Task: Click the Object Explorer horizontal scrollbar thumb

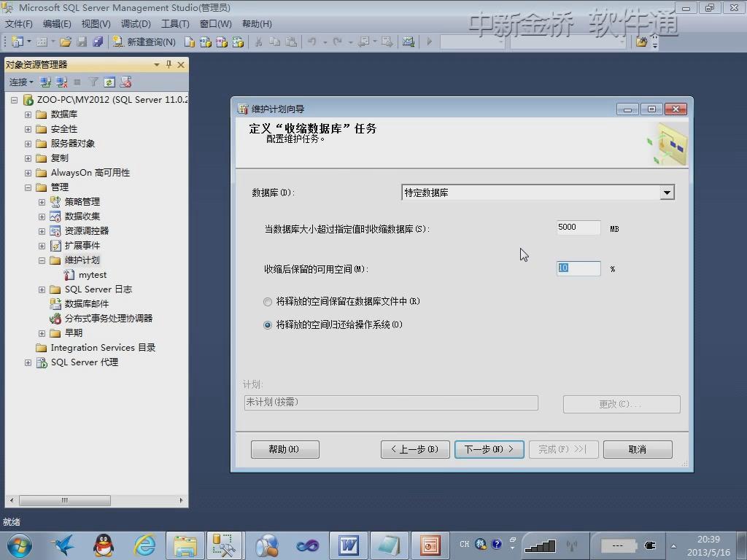Action: click(65, 500)
